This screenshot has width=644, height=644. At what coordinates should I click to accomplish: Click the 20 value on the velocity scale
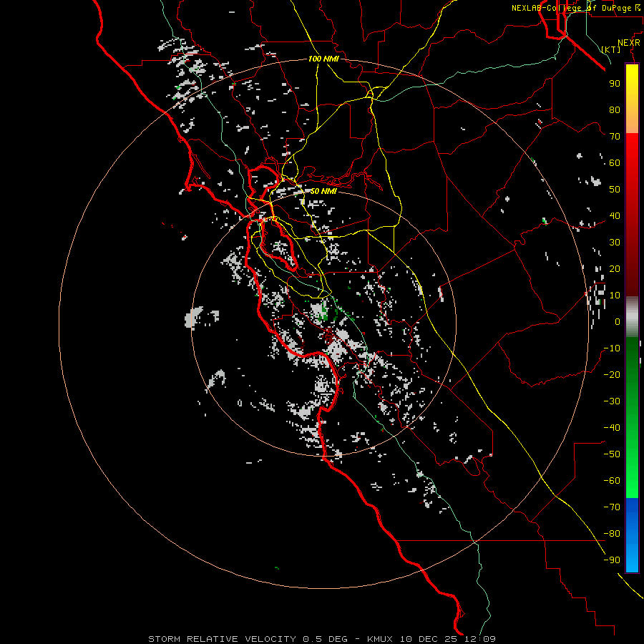pos(615,268)
